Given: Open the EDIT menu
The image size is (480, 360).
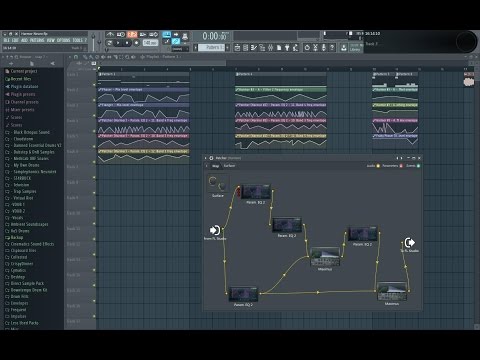Looking at the screenshot, I should click(15, 40).
